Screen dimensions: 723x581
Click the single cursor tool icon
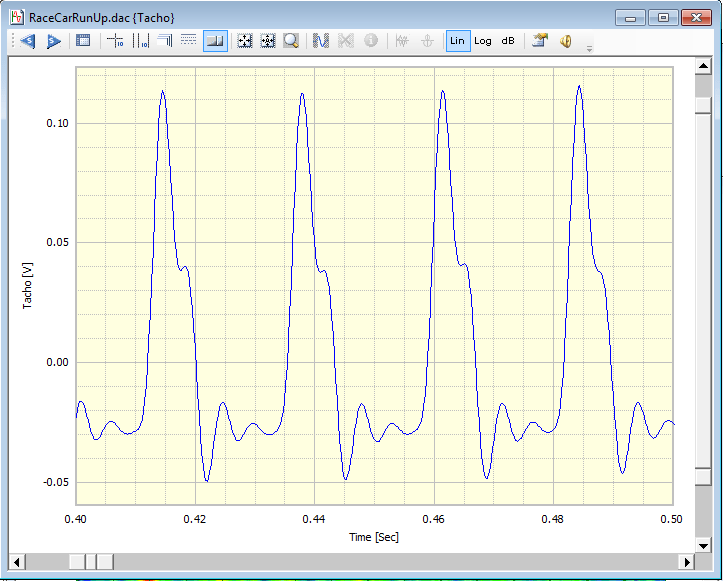click(115, 41)
